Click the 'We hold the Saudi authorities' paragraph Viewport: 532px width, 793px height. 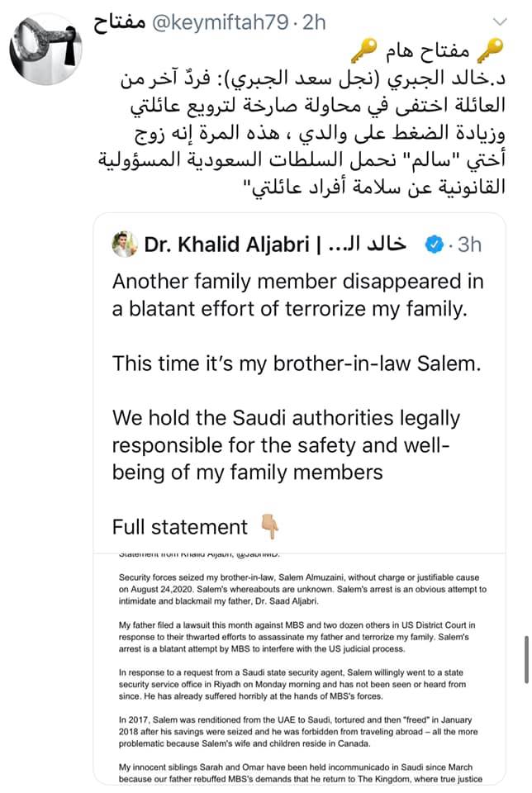coord(286,445)
